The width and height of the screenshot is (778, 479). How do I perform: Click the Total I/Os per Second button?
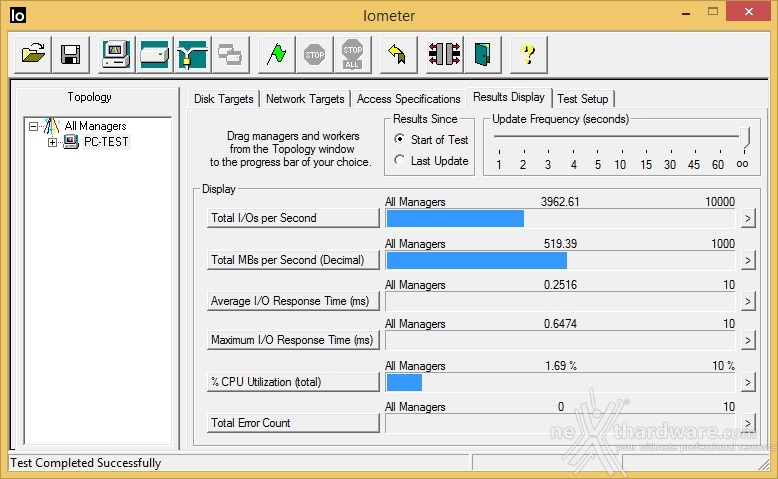pyautogui.click(x=293, y=218)
